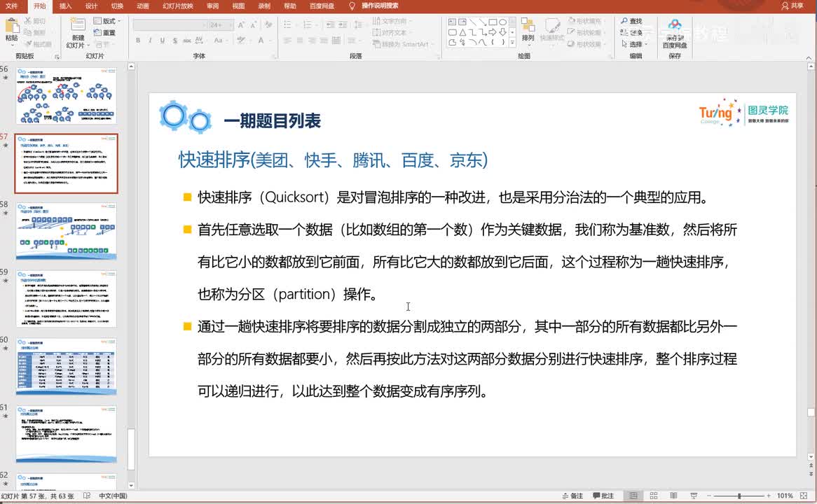
Task: Open the Design (设计) tab
Action: [x=91, y=6]
